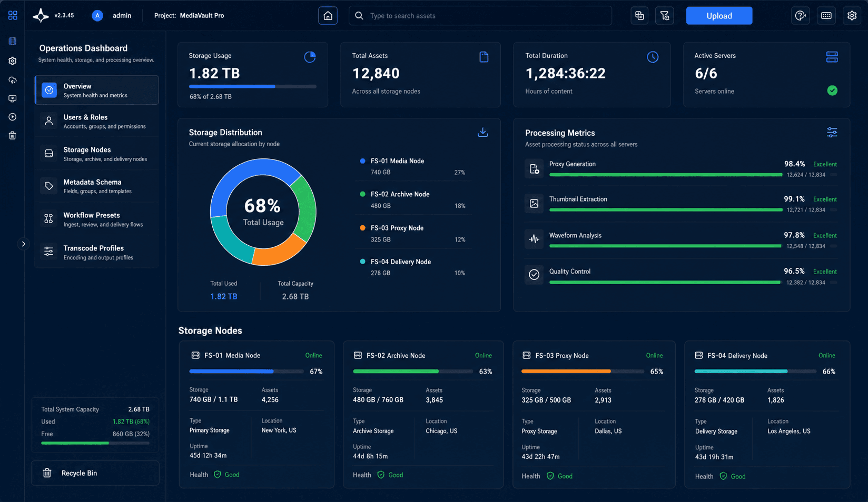Click the 'Storage Nodes' section heading
The width and height of the screenshot is (868, 502).
tap(210, 330)
